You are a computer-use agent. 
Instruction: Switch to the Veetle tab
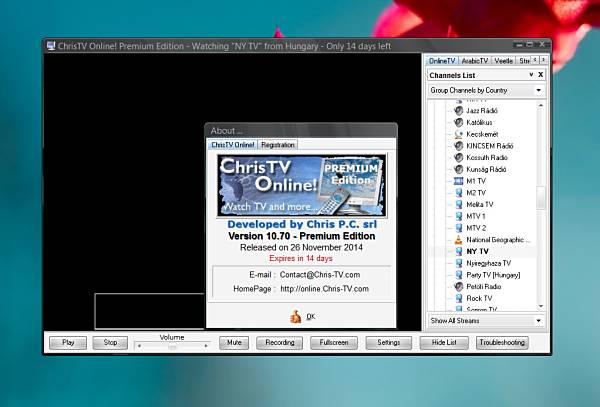coord(503,61)
